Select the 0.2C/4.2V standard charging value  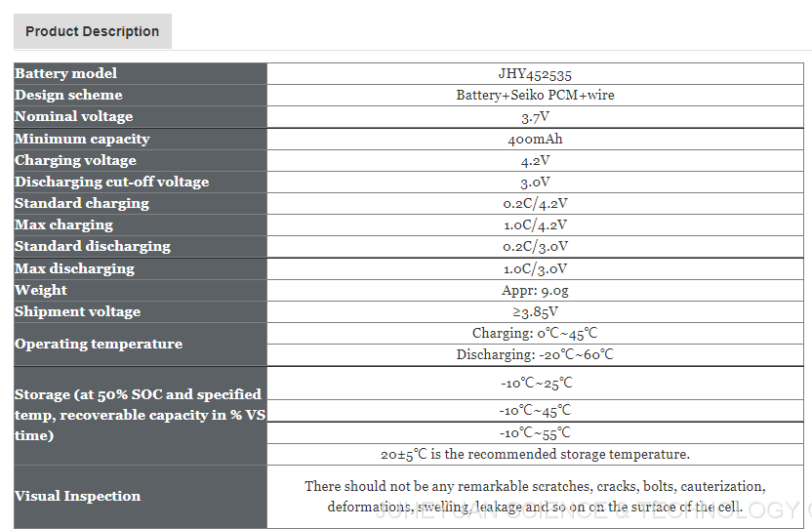535,203
